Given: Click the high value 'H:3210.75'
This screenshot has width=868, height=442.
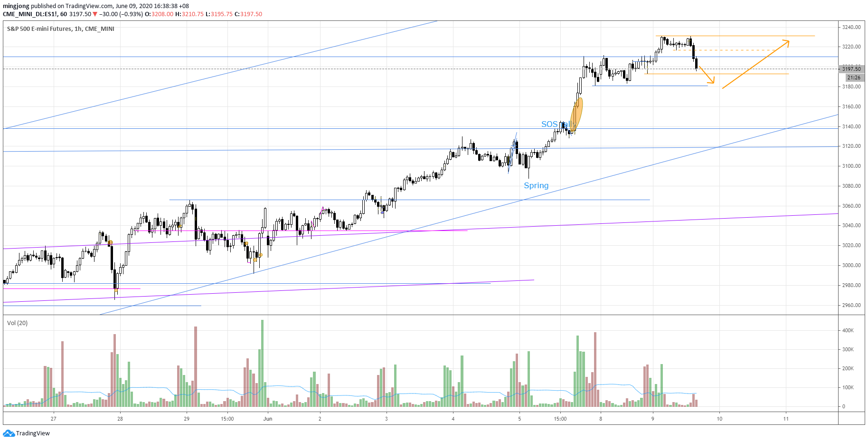Looking at the screenshot, I should [189, 14].
